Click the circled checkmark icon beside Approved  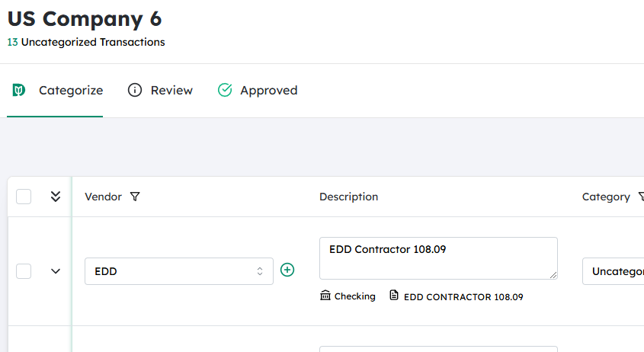225,91
